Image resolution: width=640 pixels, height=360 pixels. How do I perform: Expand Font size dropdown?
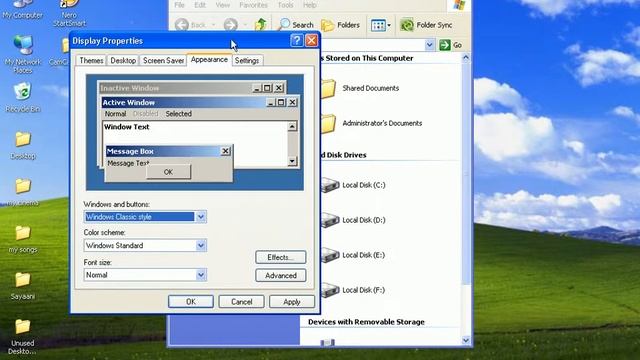pyautogui.click(x=200, y=275)
